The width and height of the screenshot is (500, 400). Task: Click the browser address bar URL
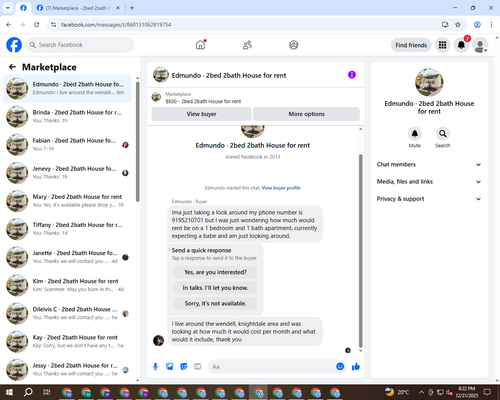(x=116, y=25)
